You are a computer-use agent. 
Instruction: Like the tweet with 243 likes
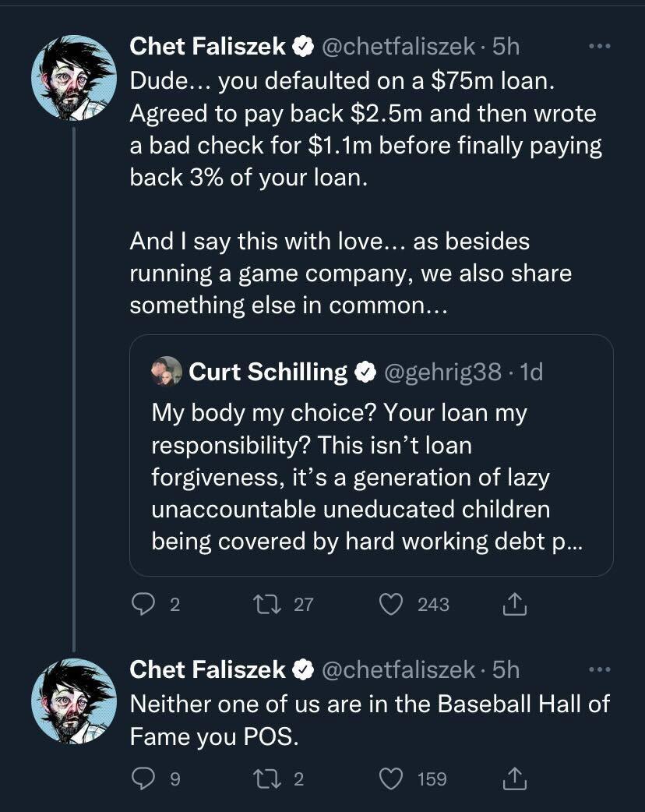tap(393, 604)
